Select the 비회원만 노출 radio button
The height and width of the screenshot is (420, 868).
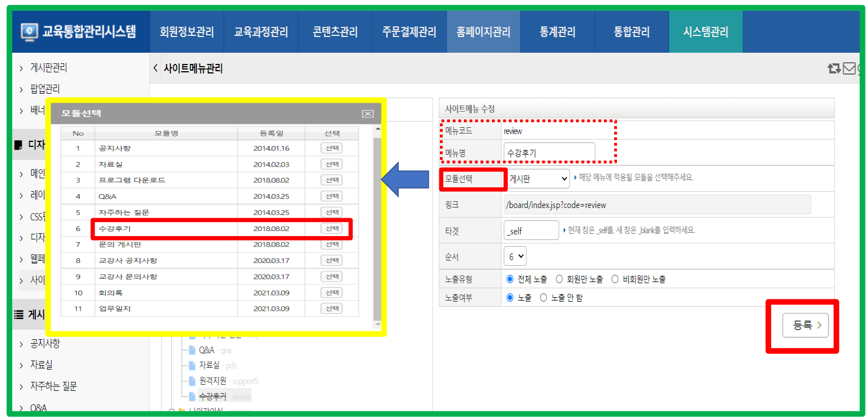point(615,279)
